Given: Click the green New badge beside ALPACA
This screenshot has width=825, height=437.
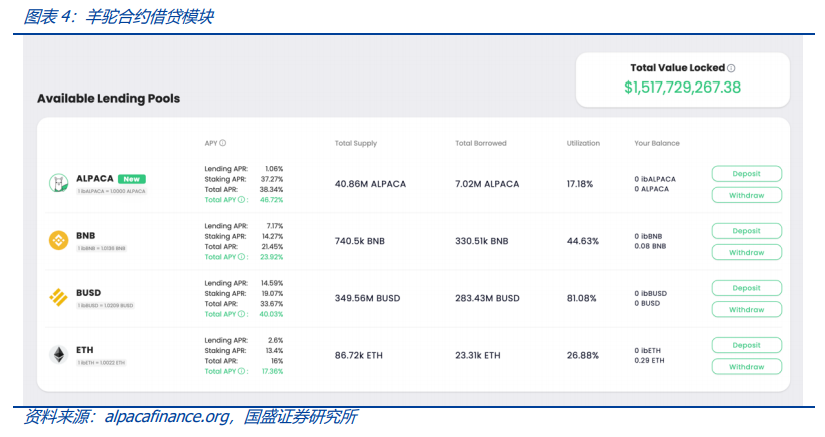Looking at the screenshot, I should (x=132, y=179).
